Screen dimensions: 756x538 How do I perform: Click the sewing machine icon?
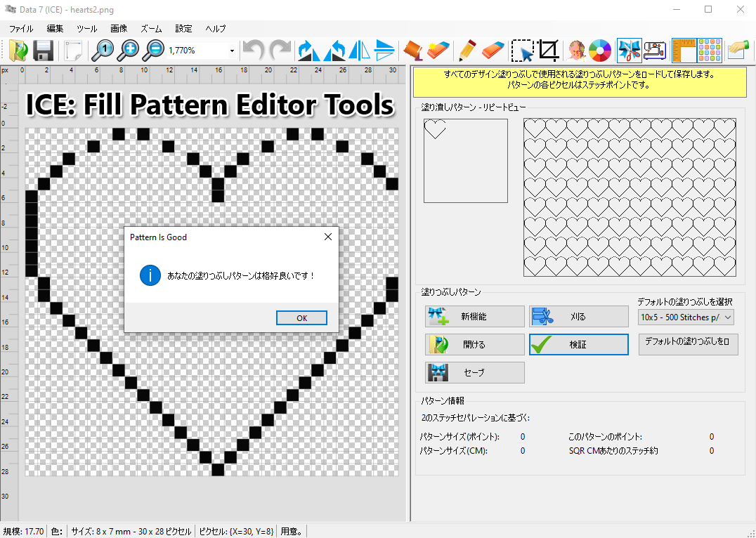pos(654,51)
